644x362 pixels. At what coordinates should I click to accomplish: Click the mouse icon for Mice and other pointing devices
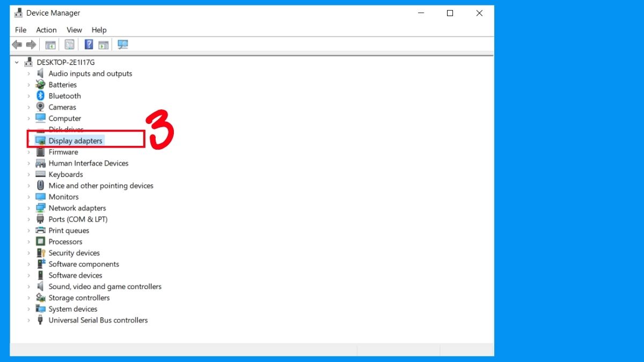click(40, 186)
